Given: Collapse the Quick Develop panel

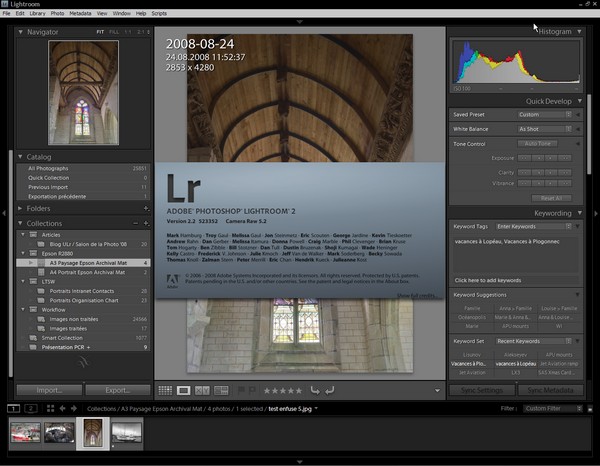Looking at the screenshot, I should [x=580, y=101].
